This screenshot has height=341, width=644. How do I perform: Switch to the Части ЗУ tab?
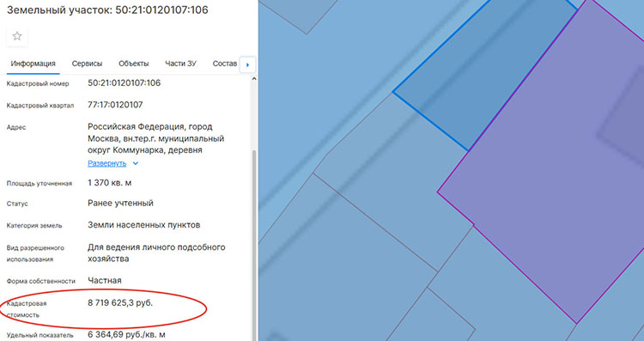click(180, 64)
